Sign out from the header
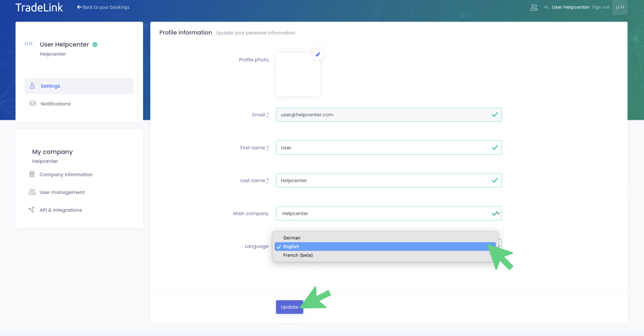This screenshot has height=336, width=644. 600,7
